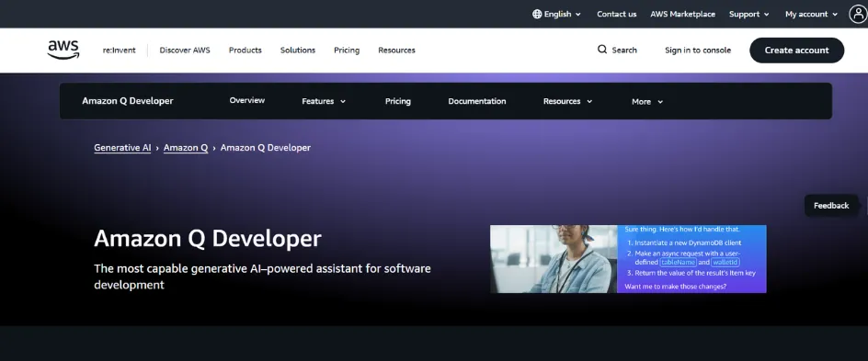868x361 pixels.
Task: Click Sign in to console
Action: 698,51
